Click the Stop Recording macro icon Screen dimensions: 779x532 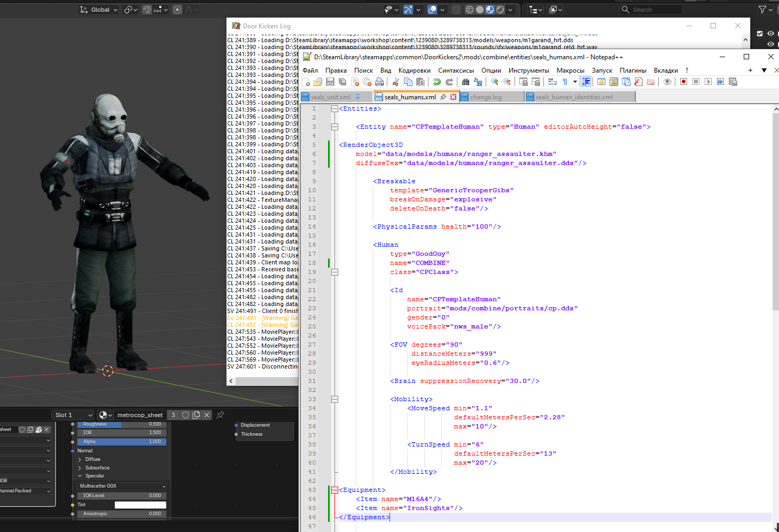(696, 82)
